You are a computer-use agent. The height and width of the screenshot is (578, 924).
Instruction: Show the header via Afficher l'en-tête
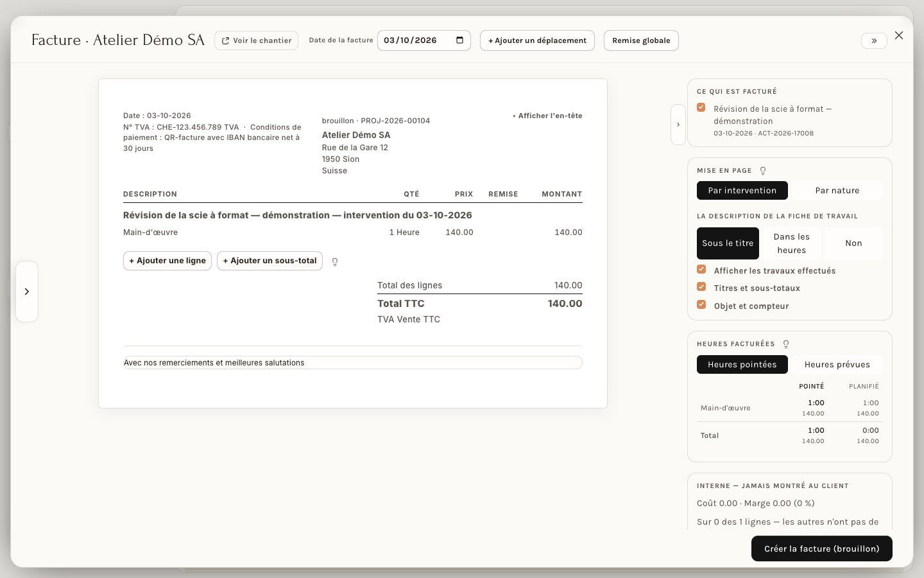[x=547, y=116]
